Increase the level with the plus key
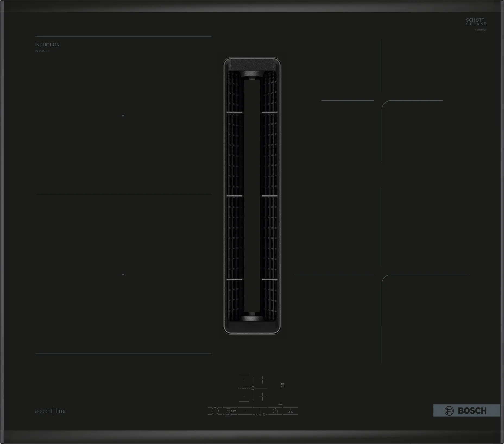 [260, 411]
